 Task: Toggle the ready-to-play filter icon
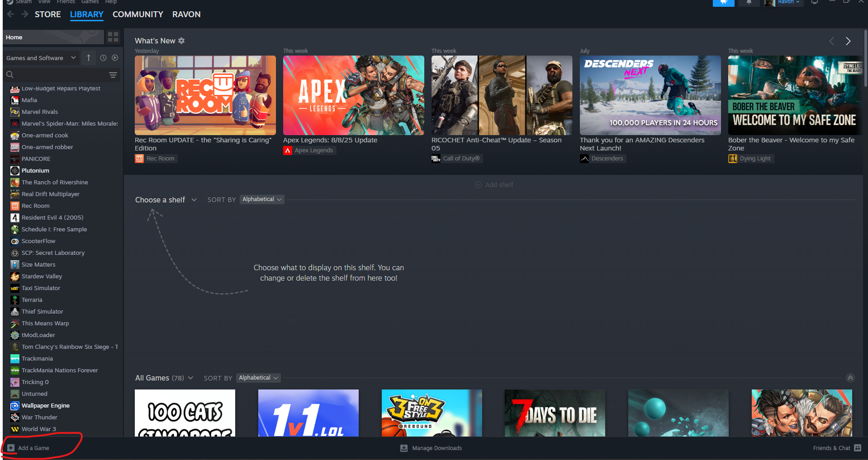tap(115, 58)
